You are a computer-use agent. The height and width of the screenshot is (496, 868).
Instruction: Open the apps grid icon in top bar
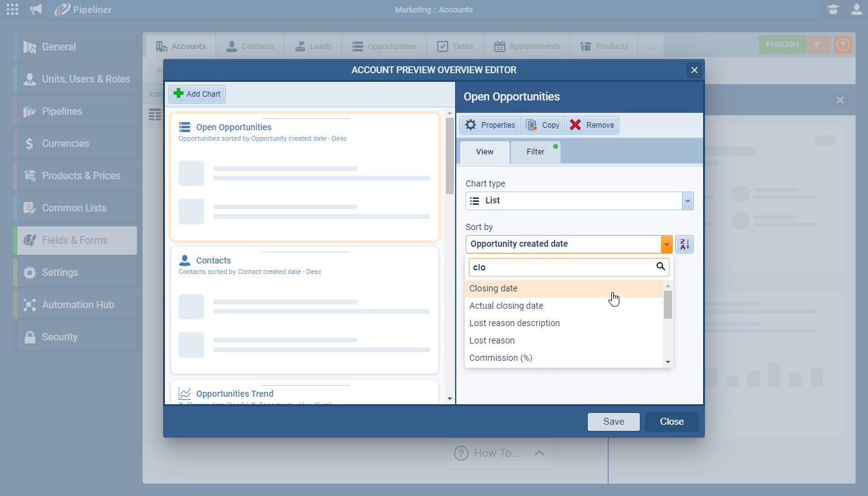(12, 9)
